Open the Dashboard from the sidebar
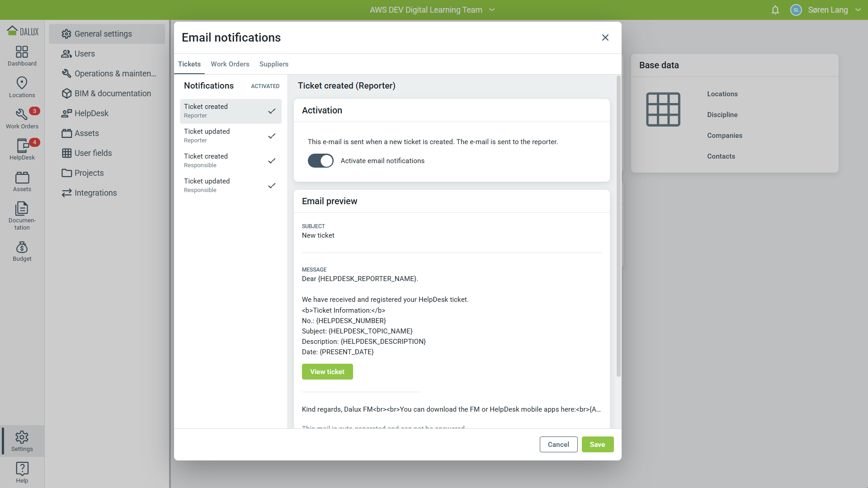Image resolution: width=868 pixels, height=488 pixels. (x=22, y=55)
